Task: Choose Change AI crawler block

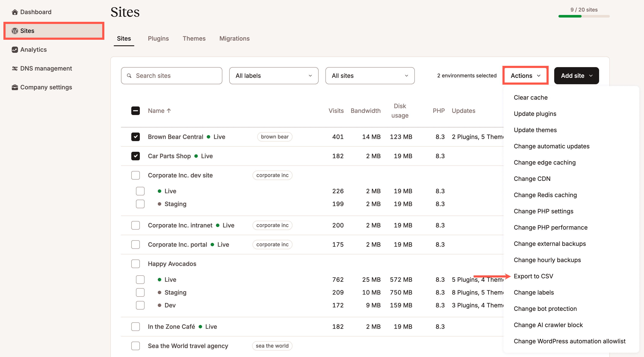Action: pyautogui.click(x=548, y=325)
